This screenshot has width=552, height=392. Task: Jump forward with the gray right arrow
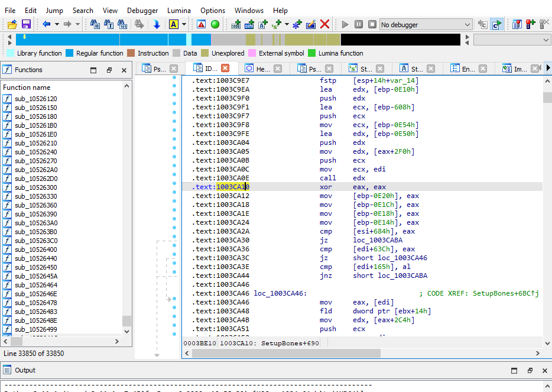coord(67,24)
